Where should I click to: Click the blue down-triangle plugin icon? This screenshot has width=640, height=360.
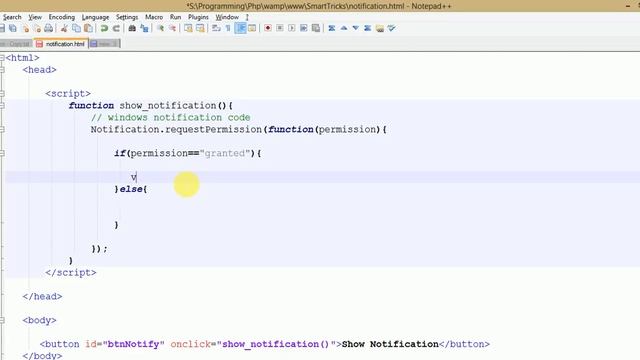click(x=356, y=28)
